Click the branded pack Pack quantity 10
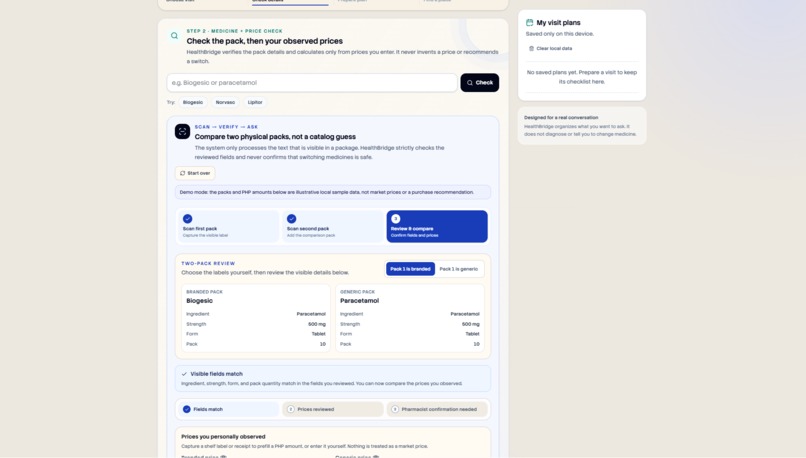Screen dimensions: 806x458 [323, 344]
